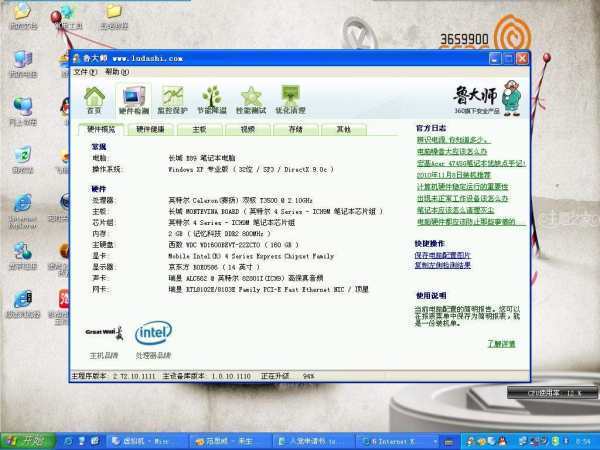The height and width of the screenshot is (450, 600).
Task: Switch to the 硬件健康 tab
Action: point(150,129)
